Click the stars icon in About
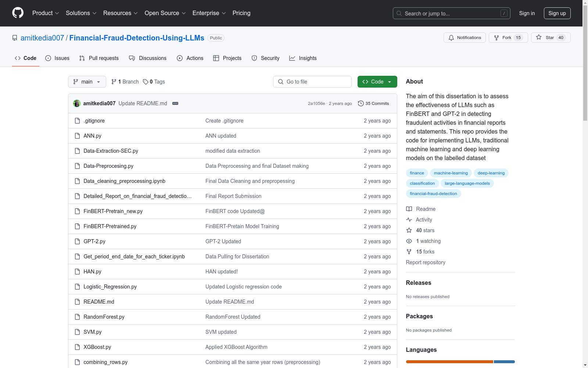This screenshot has height=368, width=588. point(409,230)
